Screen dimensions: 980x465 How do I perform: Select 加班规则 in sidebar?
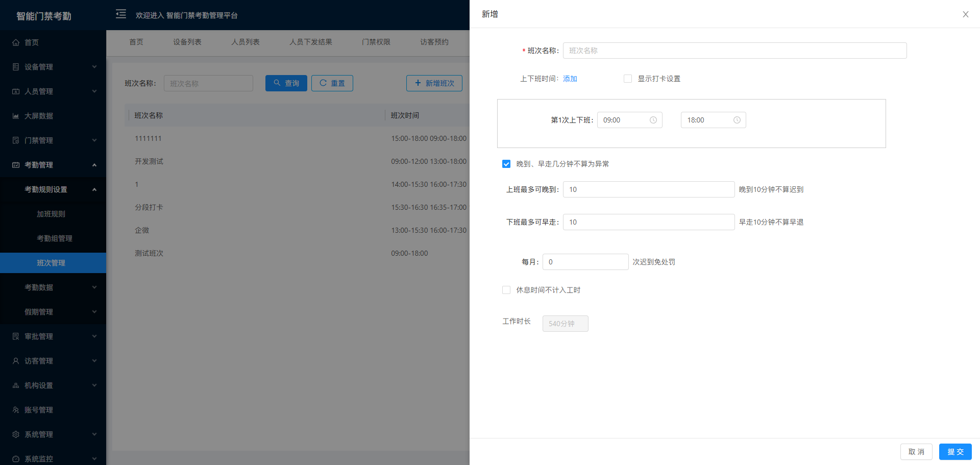[53, 214]
